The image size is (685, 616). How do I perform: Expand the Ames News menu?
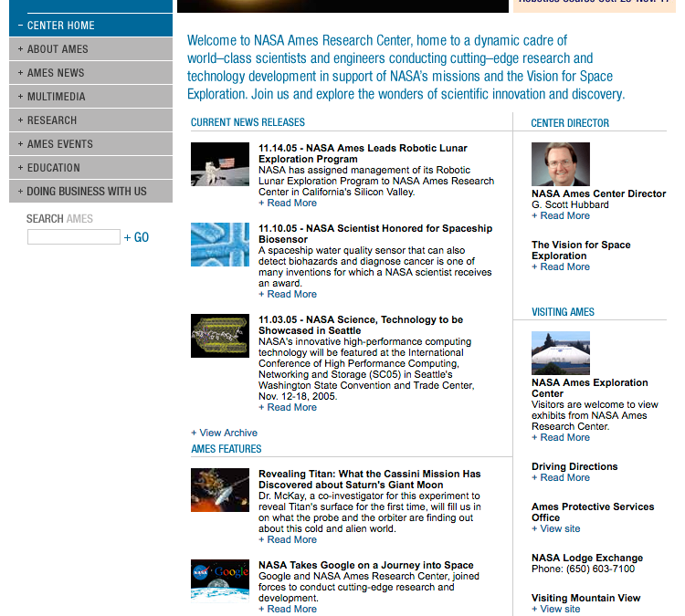click(90, 72)
